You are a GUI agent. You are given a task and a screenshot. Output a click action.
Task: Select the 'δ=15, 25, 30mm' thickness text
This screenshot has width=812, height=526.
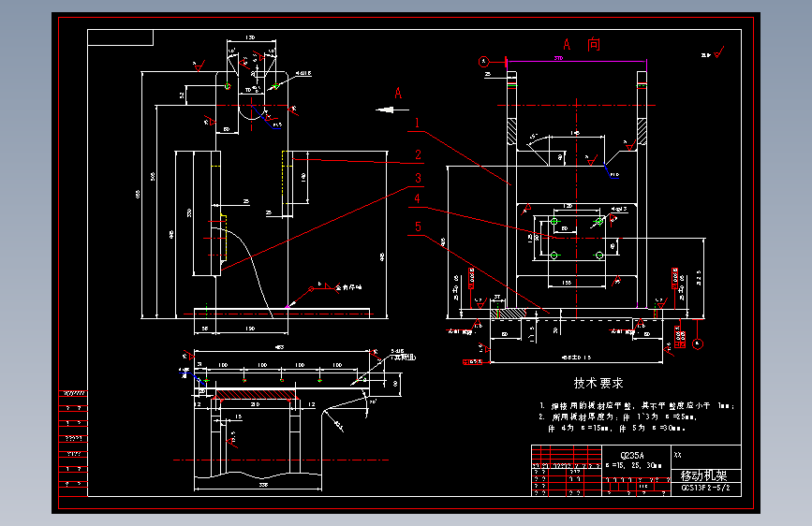(x=633, y=465)
